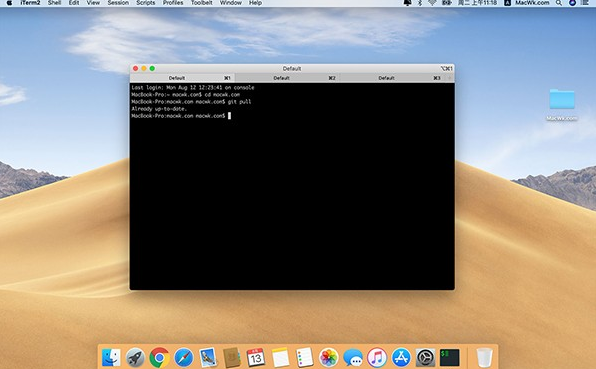Open Calendar showing 13 in Dock
Screen dimensions: 596x369
coord(256,358)
